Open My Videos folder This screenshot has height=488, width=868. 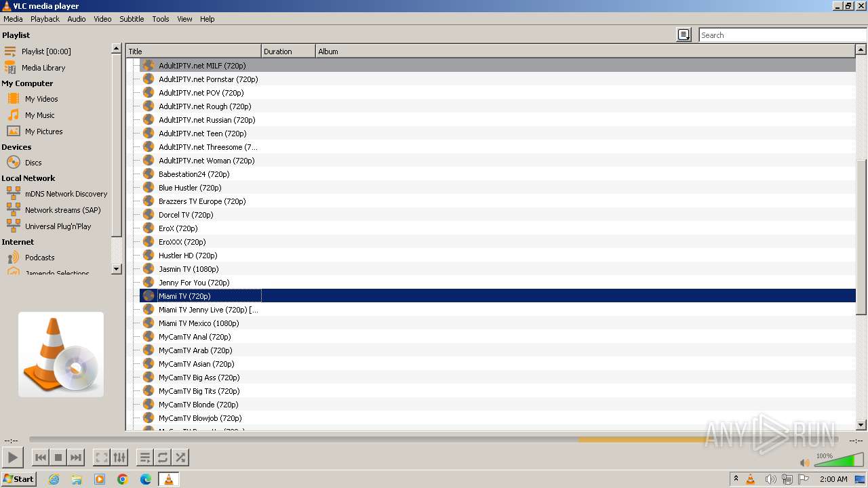pyautogui.click(x=41, y=99)
